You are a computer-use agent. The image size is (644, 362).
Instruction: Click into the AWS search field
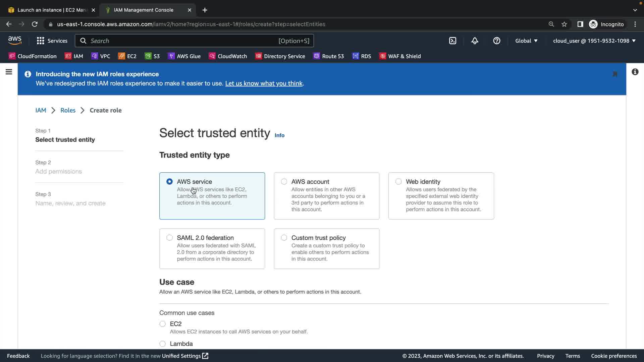tap(181, 41)
